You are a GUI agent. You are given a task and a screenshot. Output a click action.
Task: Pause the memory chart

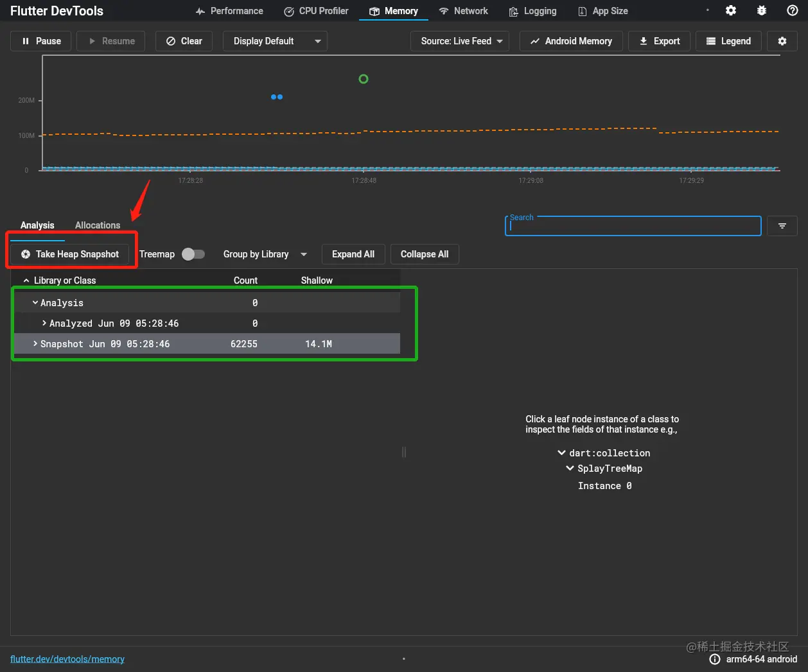(41, 41)
